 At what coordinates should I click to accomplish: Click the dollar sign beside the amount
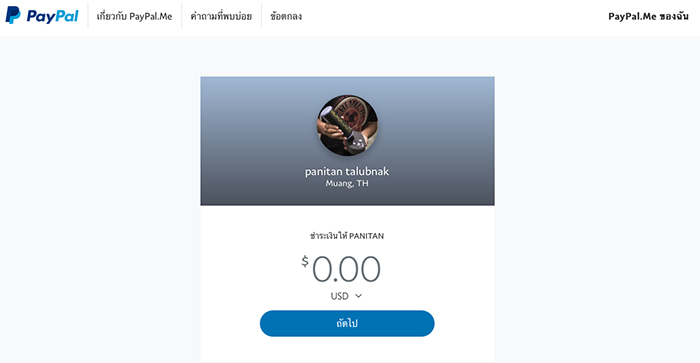[x=305, y=261]
